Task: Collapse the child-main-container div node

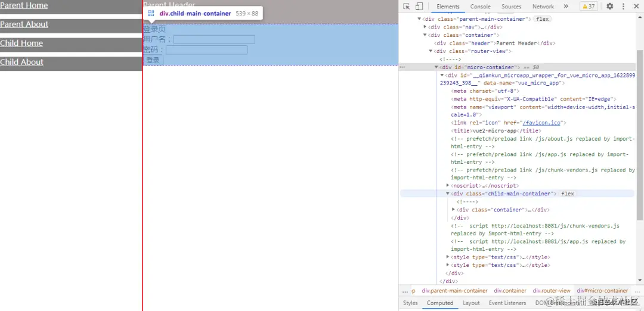Action: click(448, 194)
